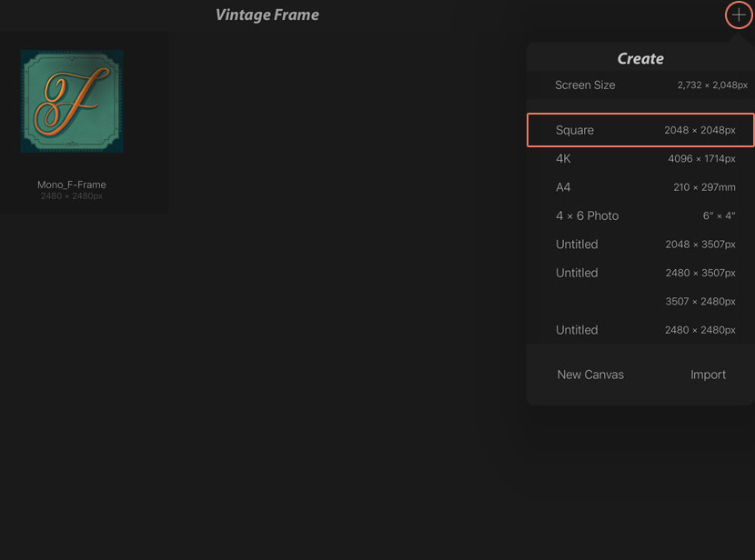Tap the Create panel header
The image size is (755, 560).
tap(639, 57)
